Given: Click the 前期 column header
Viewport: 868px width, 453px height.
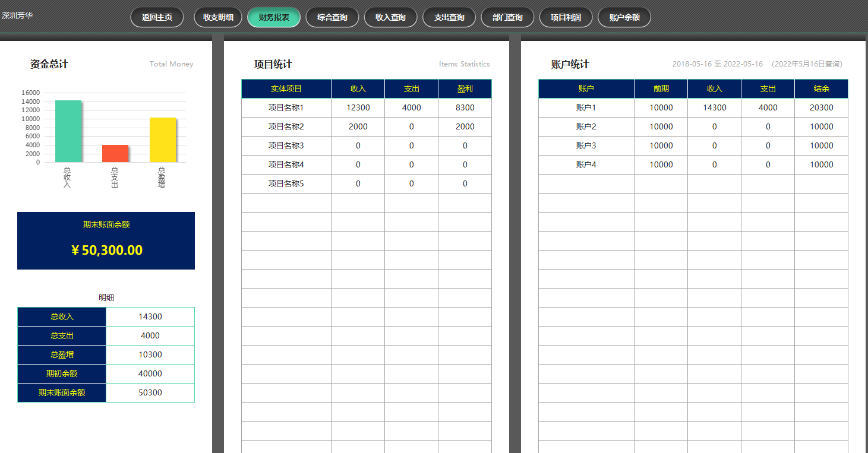Looking at the screenshot, I should (661, 88).
